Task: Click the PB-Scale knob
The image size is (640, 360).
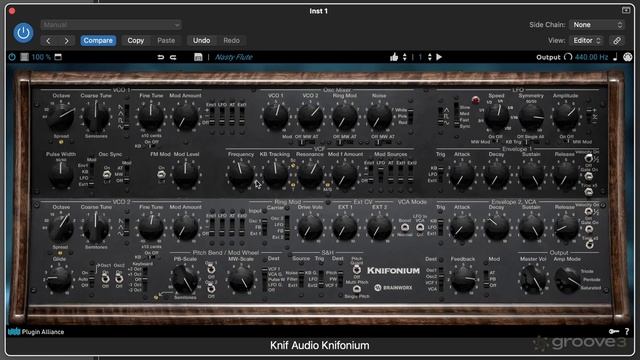Action: point(185,280)
